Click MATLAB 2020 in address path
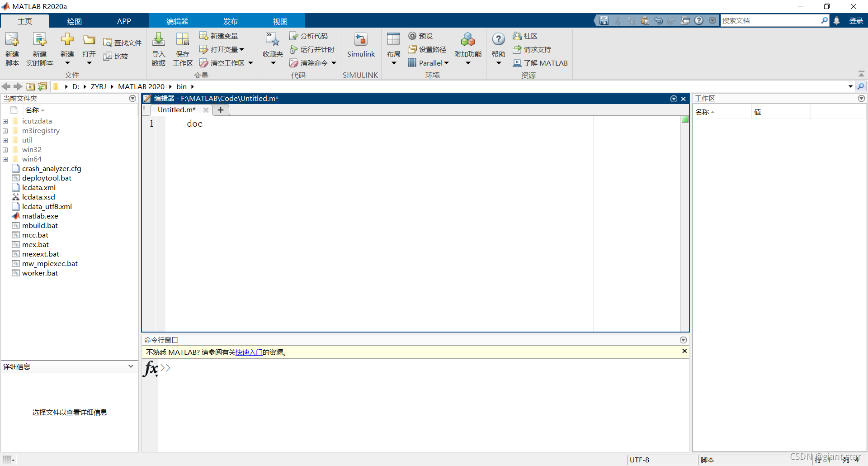868x466 pixels. pyautogui.click(x=141, y=86)
